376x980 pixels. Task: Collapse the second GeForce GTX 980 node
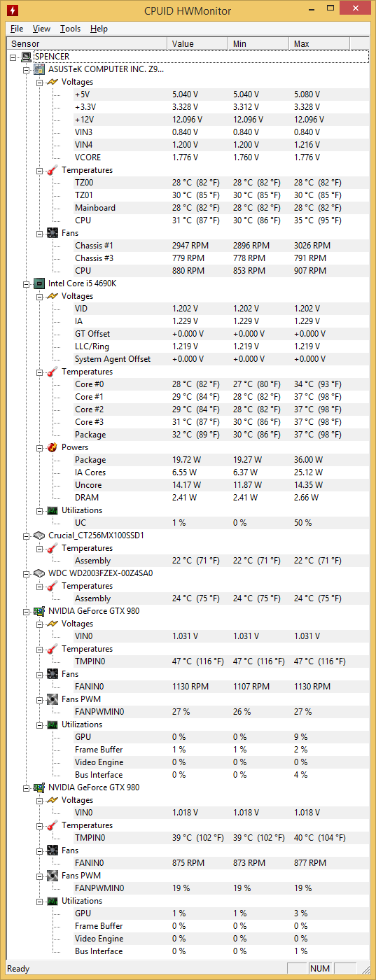click(27, 787)
